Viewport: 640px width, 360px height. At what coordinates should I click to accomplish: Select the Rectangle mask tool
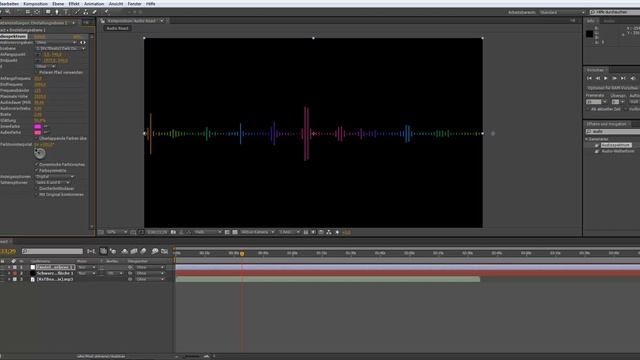click(48, 12)
